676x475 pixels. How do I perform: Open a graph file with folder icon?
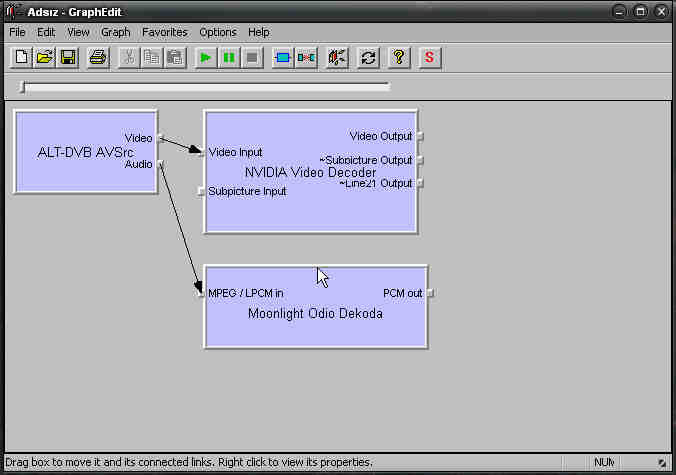[x=44, y=57]
